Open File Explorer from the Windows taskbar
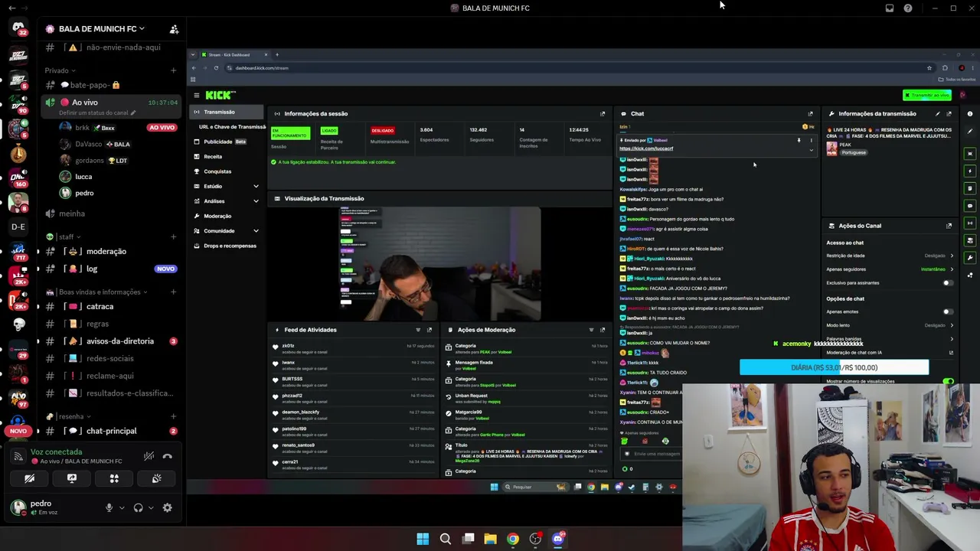 click(490, 539)
